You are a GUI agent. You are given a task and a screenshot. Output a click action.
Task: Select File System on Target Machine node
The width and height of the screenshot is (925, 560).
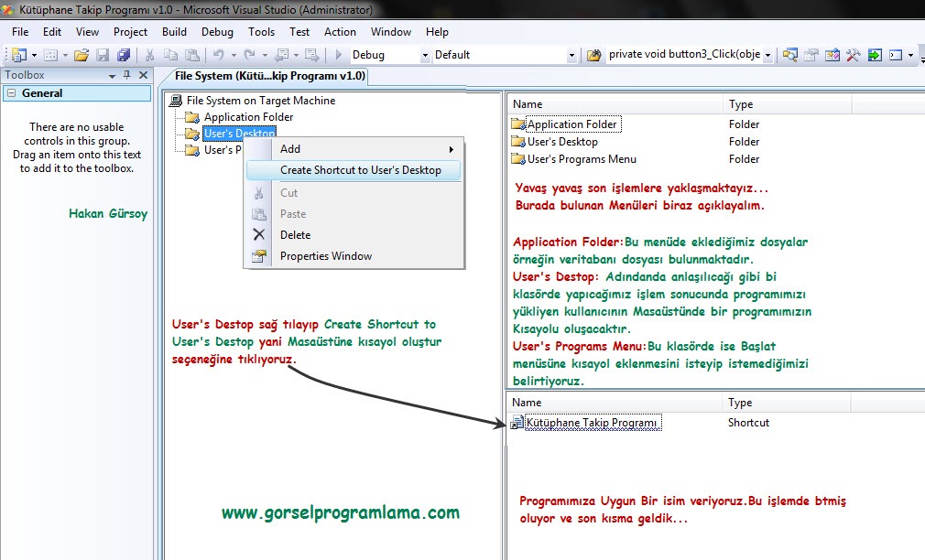tap(261, 101)
